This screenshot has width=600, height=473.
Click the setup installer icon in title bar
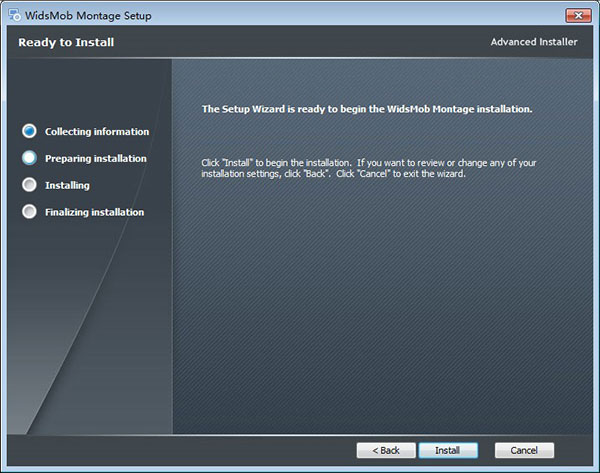(x=15, y=15)
